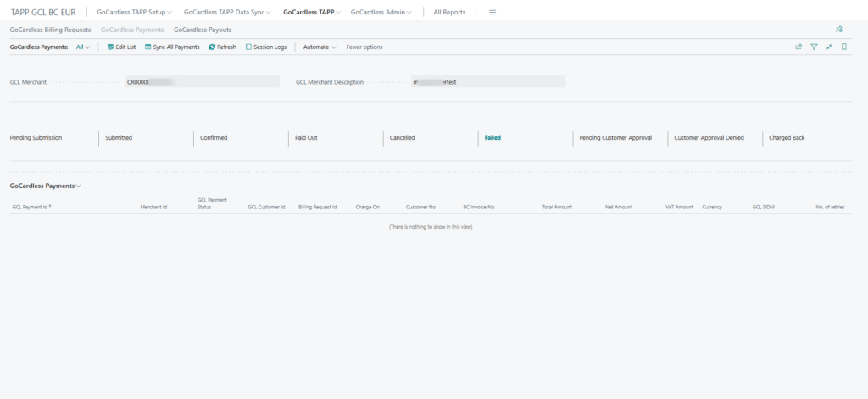Click Sync All Payments icon
868x399 pixels.
[149, 47]
